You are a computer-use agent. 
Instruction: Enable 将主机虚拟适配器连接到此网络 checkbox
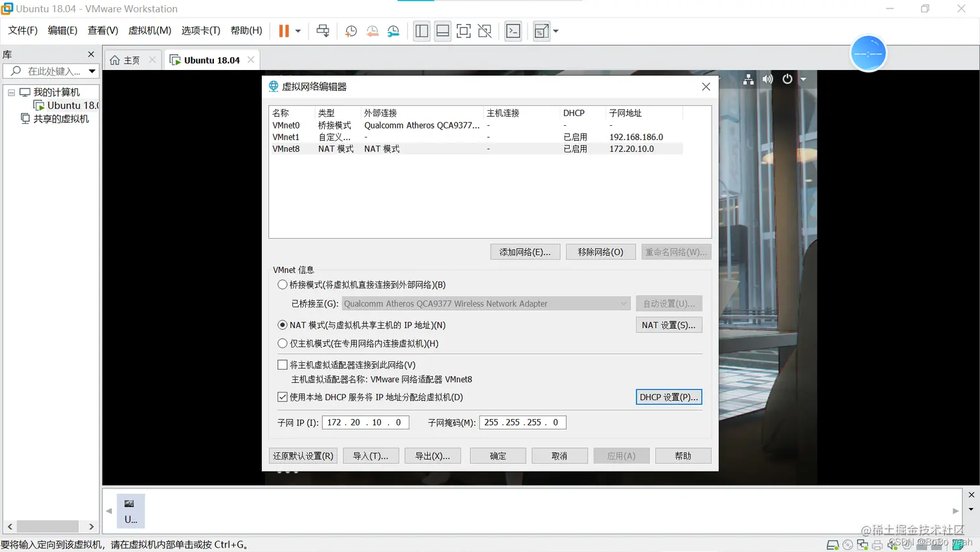[283, 365]
